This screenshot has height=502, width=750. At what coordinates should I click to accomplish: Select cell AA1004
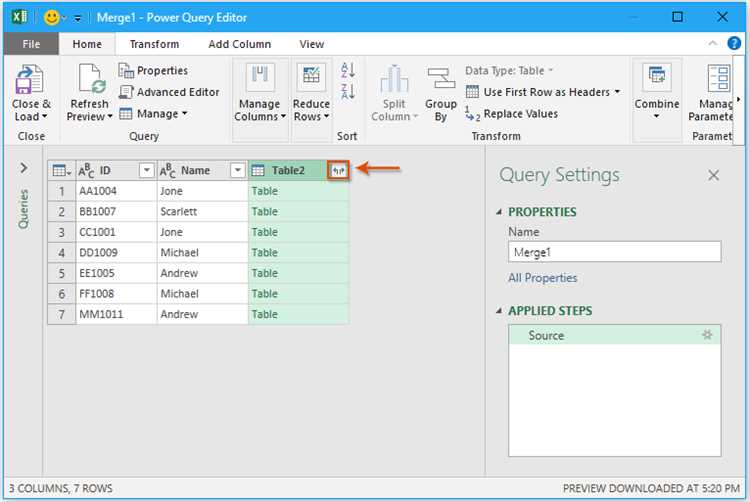pos(116,191)
